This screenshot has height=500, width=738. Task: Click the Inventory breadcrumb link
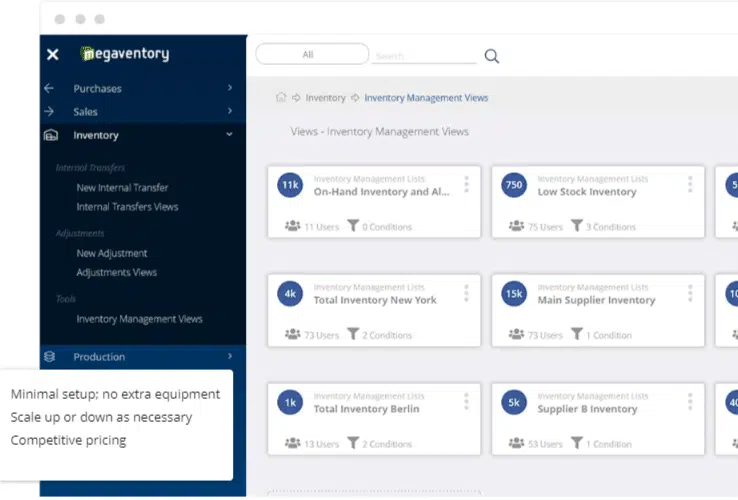click(325, 97)
